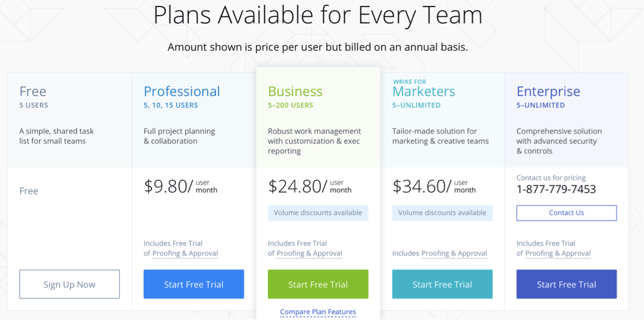Start the Business plan free trial
644x320 pixels.
[x=318, y=284]
